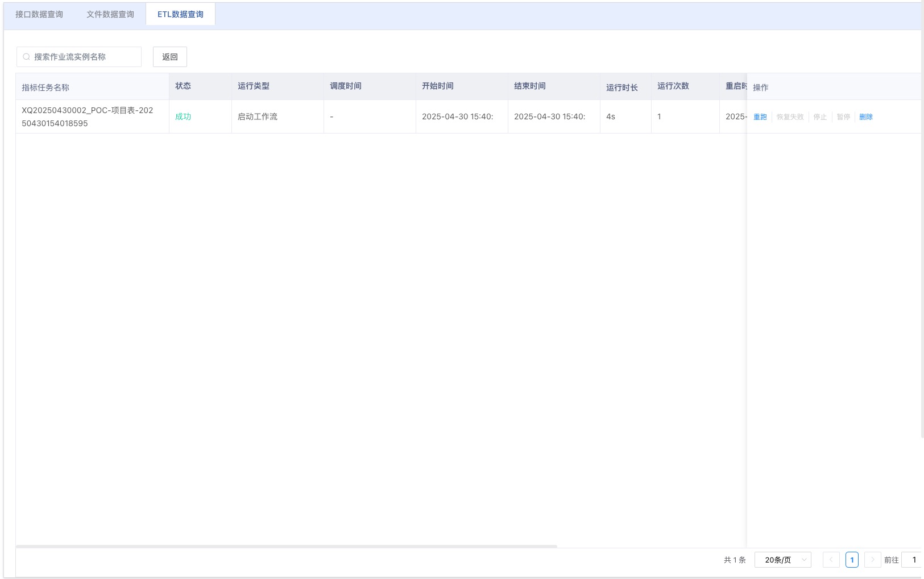Click the XQ20250430002_POC task name cell
This screenshot has height=579, width=924.
(x=88, y=116)
